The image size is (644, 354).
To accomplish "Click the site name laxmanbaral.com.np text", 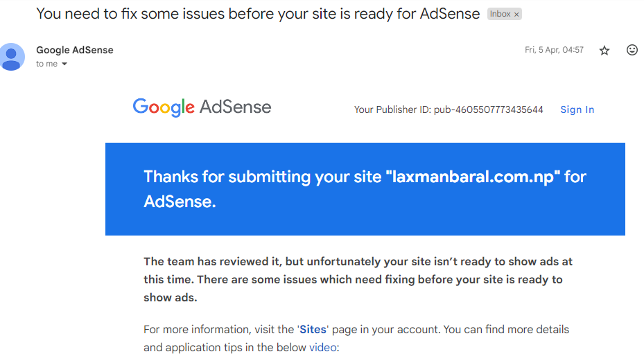I will [472, 177].
